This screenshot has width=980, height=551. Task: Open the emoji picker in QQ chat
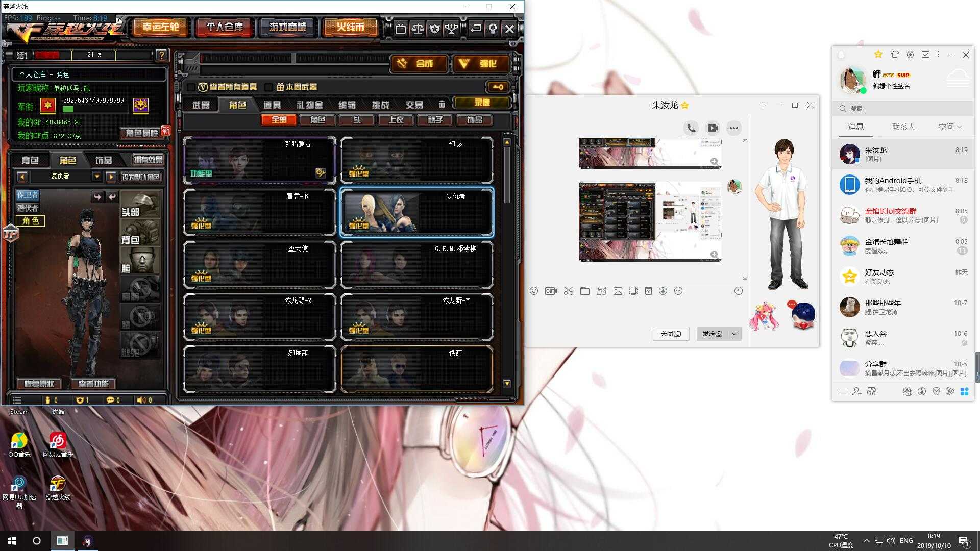pos(534,291)
